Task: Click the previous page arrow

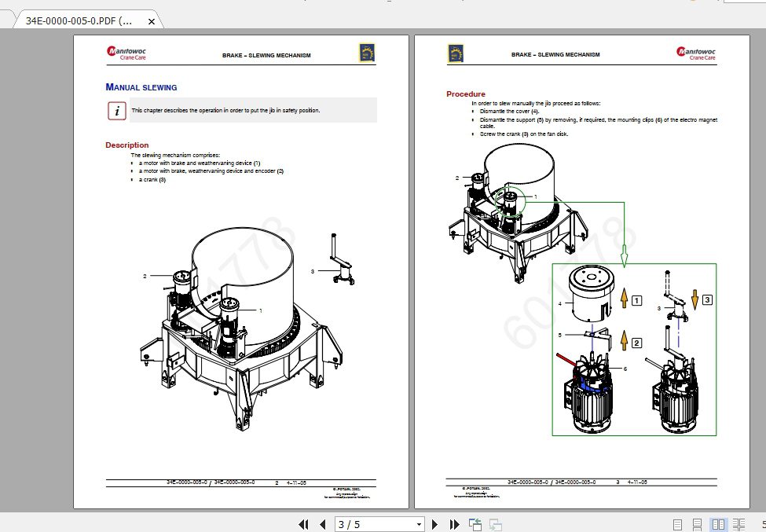Action: pyautogui.click(x=322, y=524)
